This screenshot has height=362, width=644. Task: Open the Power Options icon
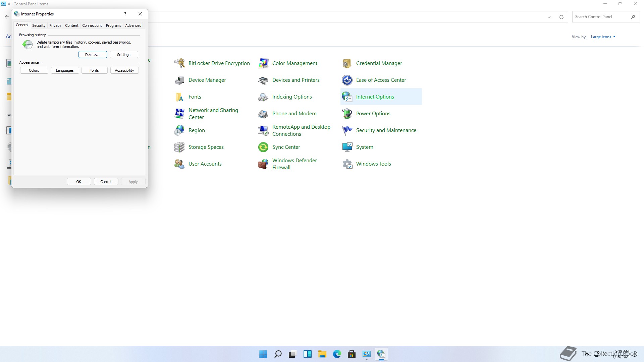coord(347,113)
